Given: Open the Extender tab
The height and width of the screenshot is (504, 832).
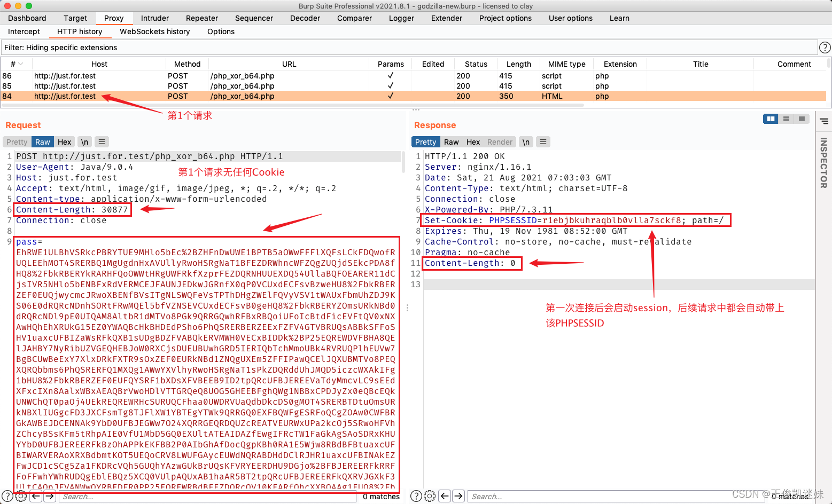Looking at the screenshot, I should [x=447, y=18].
